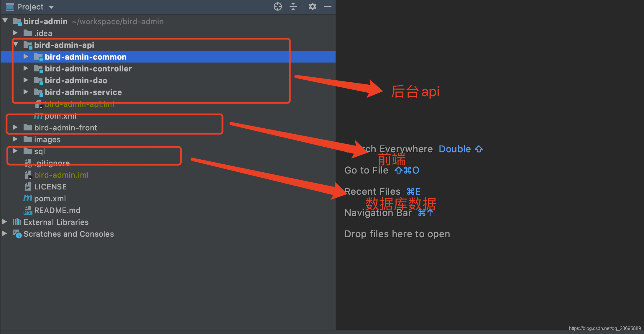Click the ~/workspace/bird-admin path text
This screenshot has height=334, width=644.
coord(118,22)
